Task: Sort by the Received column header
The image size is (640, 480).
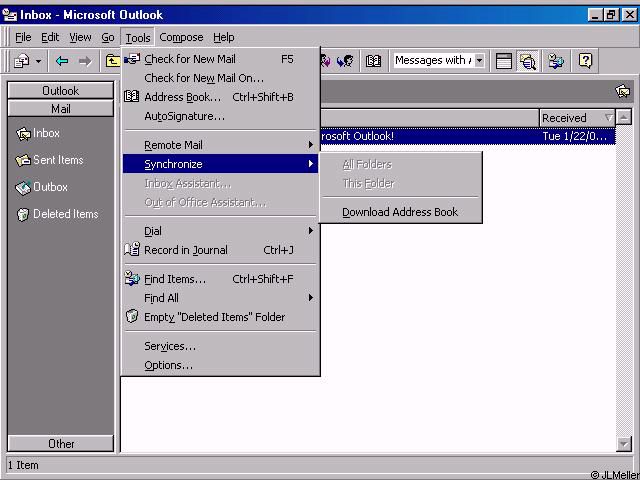Action: (577, 118)
